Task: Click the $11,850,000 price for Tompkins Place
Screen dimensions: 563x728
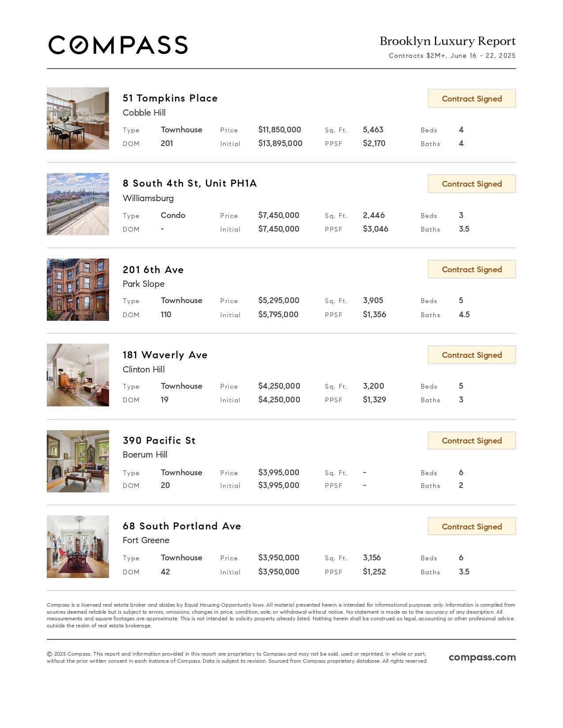Action: 280,130
